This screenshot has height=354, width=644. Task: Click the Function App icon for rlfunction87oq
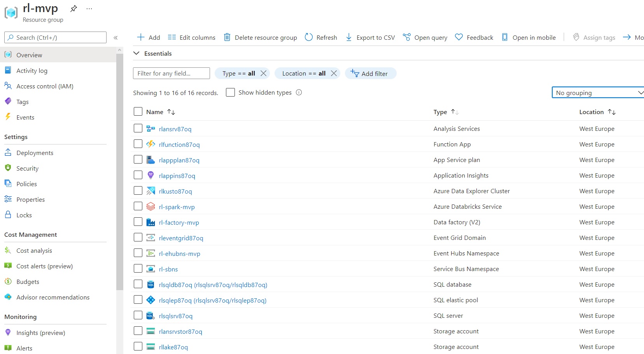(x=150, y=144)
